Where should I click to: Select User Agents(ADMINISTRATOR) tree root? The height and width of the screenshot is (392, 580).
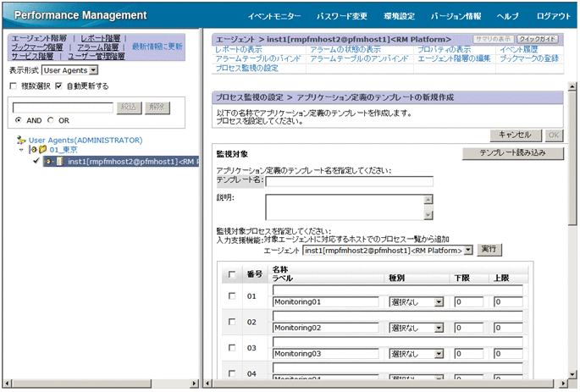tap(86, 141)
